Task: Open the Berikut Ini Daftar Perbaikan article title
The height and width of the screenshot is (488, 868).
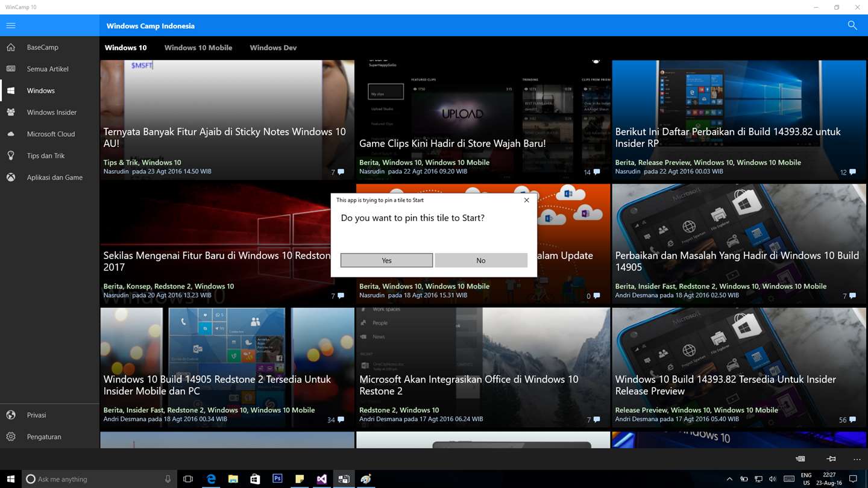Action: pyautogui.click(x=728, y=137)
